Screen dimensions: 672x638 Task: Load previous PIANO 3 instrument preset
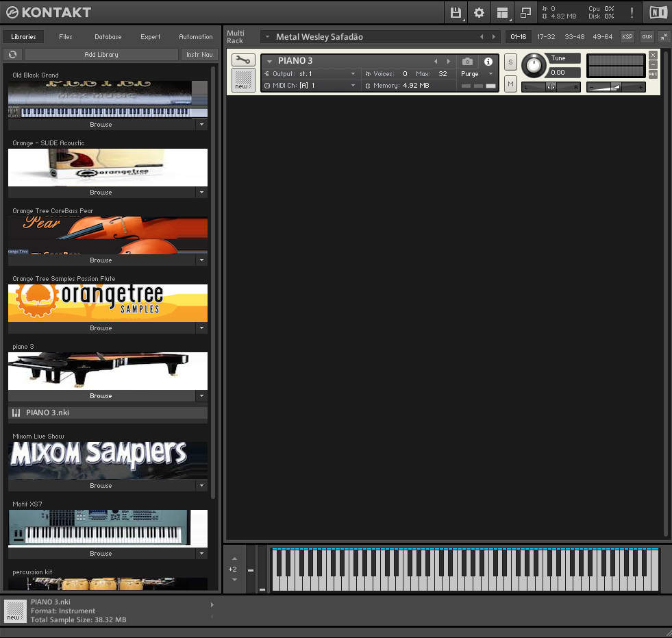(x=436, y=61)
